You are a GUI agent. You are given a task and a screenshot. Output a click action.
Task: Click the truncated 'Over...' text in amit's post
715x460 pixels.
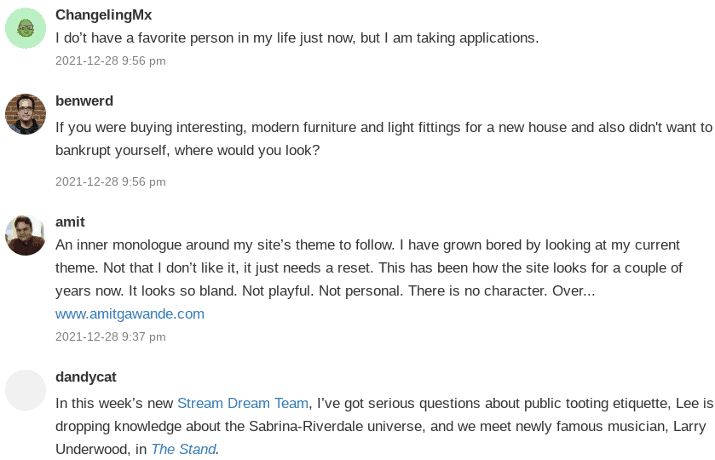pos(574,291)
